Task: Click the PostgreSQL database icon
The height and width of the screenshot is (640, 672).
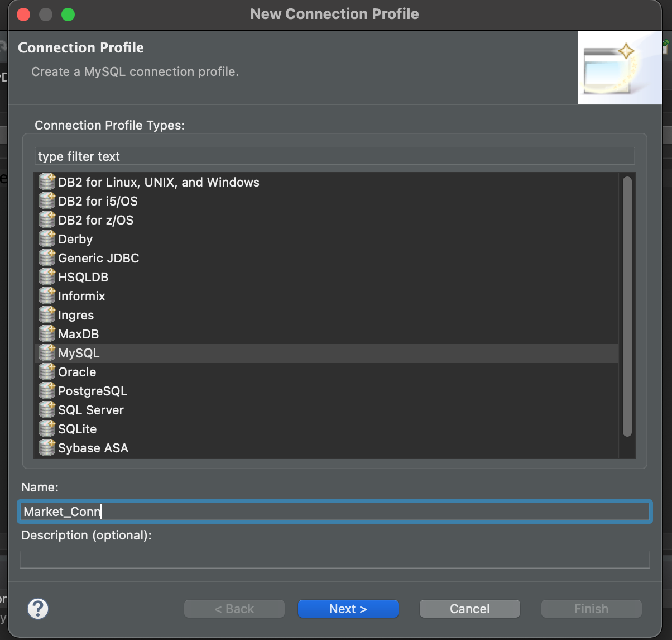Action: [47, 391]
